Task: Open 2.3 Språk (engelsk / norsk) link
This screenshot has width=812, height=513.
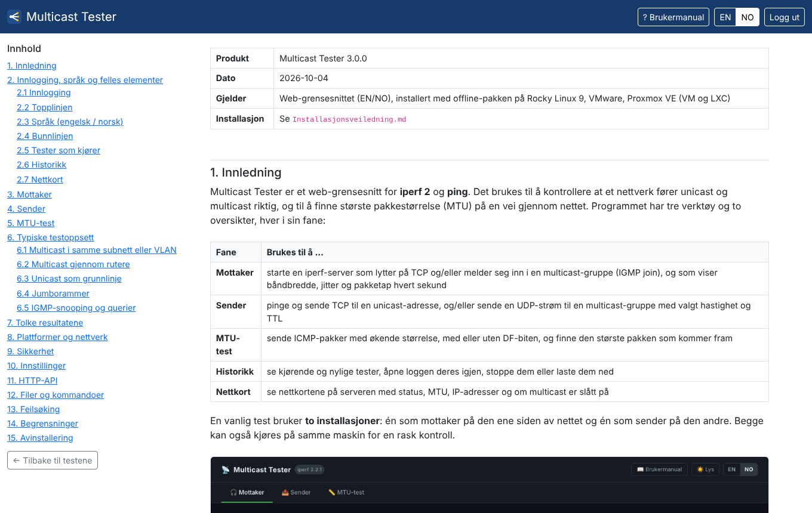Action: (x=70, y=122)
